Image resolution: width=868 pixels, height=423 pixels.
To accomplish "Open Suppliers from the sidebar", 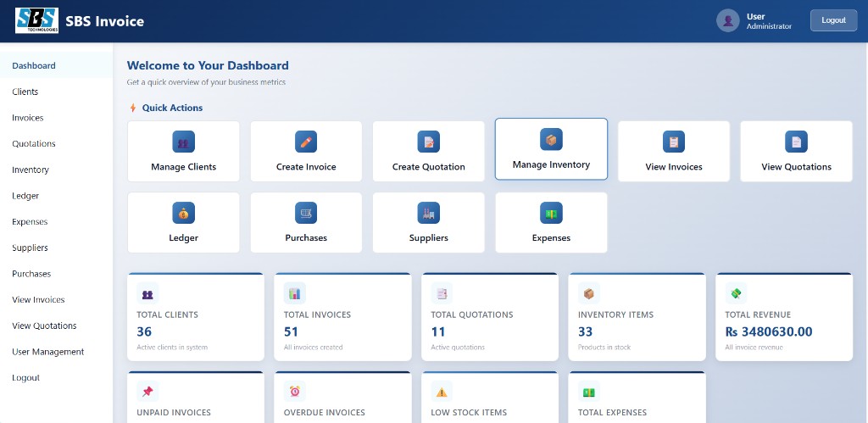I will point(57,248).
